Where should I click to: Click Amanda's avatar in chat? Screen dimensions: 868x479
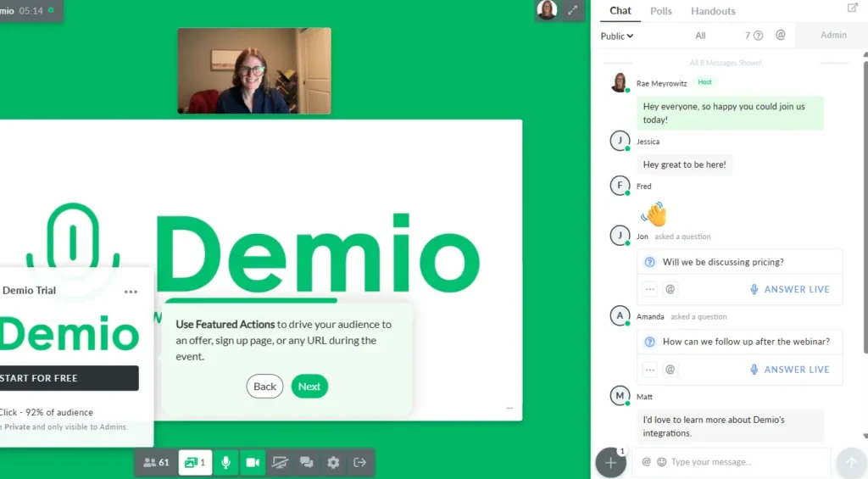620,315
